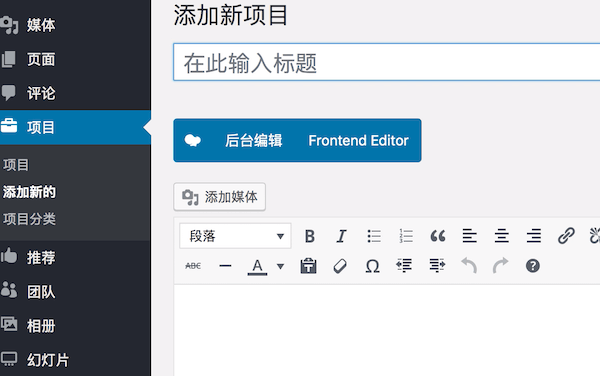Image resolution: width=600 pixels, height=376 pixels.
Task: Go to the 项目 submenu list link
Action: point(16,165)
